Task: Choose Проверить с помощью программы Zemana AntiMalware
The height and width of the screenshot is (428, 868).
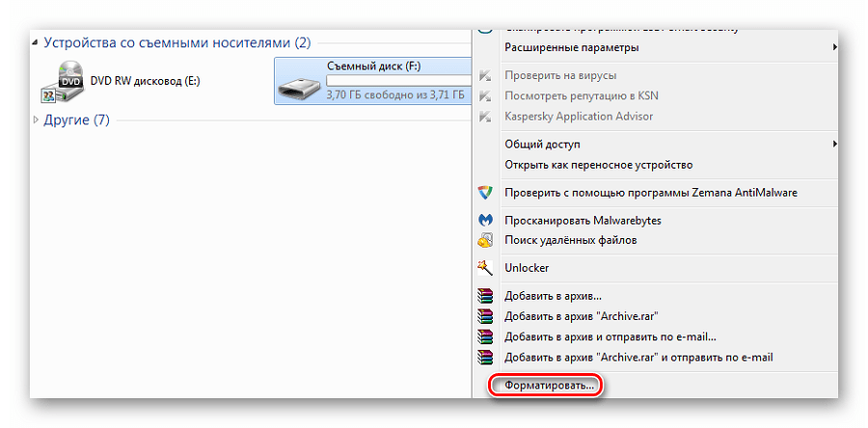Action: tap(651, 193)
